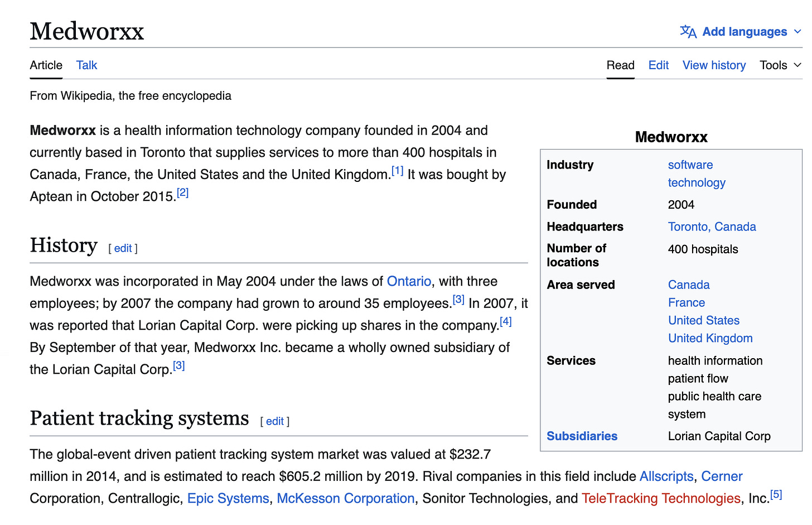The width and height of the screenshot is (812, 525).
Task: Click the Services infobox label
Action: [571, 360]
